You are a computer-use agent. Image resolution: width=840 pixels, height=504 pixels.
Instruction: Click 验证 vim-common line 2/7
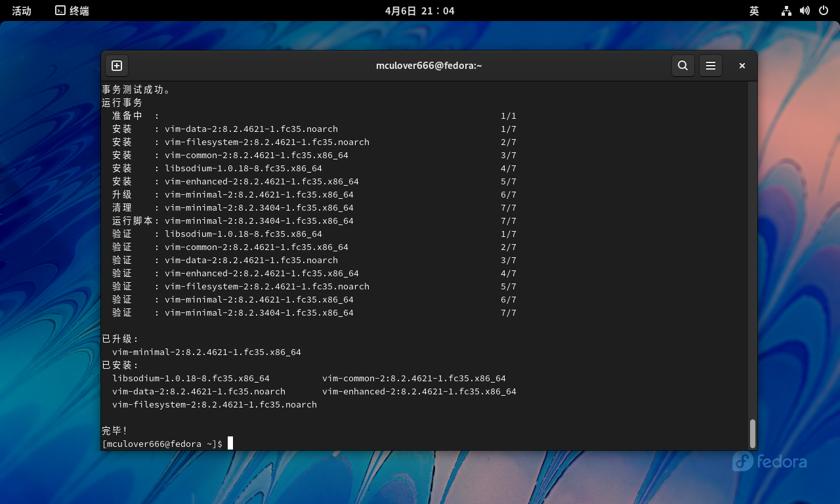[314, 247]
